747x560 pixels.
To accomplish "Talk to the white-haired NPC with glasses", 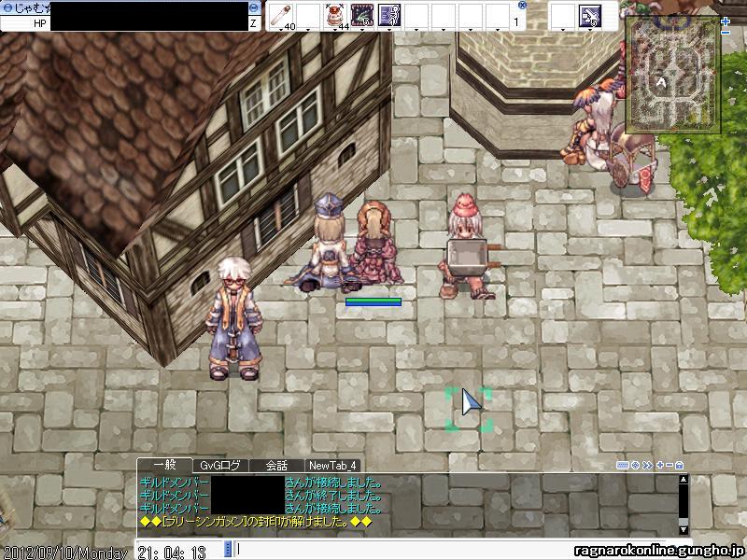I will (234, 318).
